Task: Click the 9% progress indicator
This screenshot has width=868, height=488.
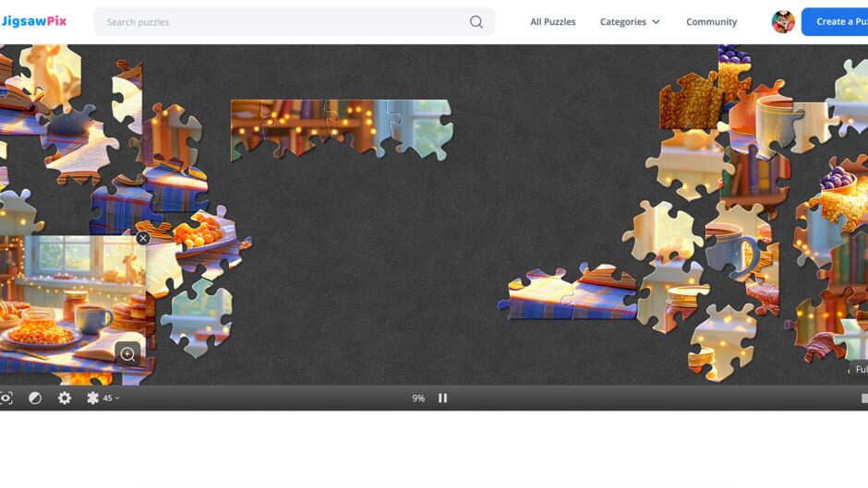Action: pyautogui.click(x=418, y=399)
